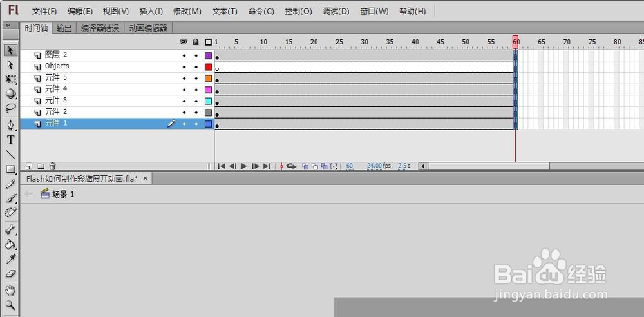Select the Eraser tool

[10, 273]
